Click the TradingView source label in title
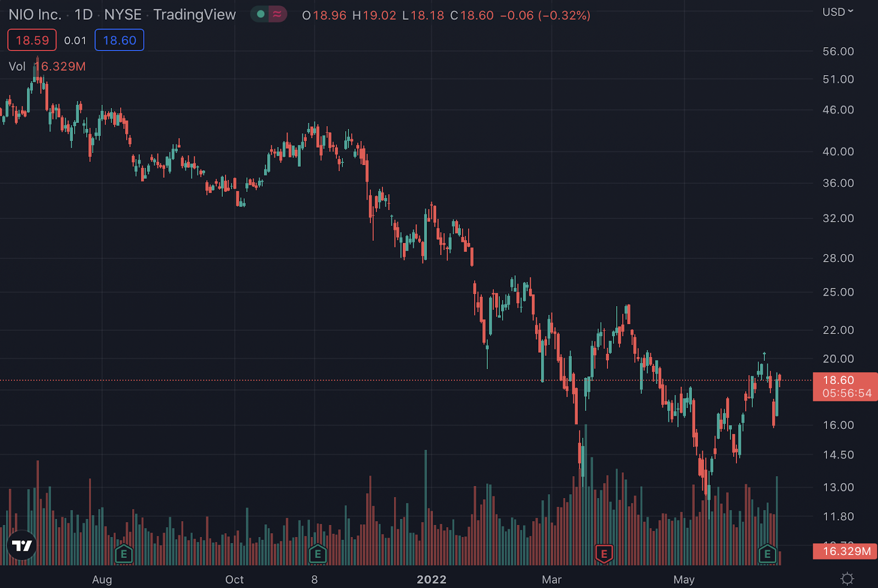Viewport: 878px width, 588px height. click(x=195, y=15)
